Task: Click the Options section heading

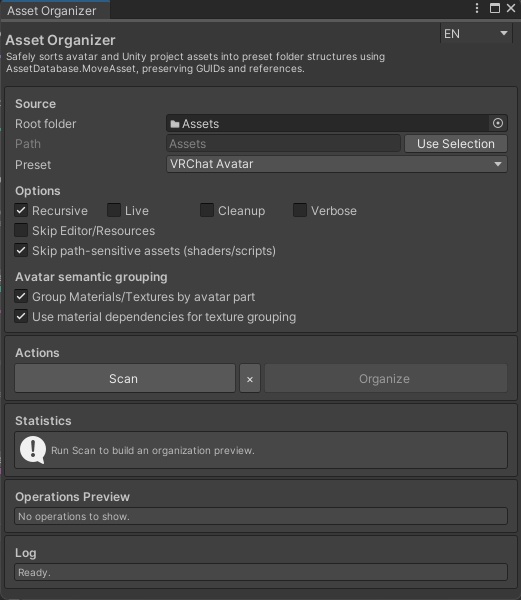Action: (37, 191)
